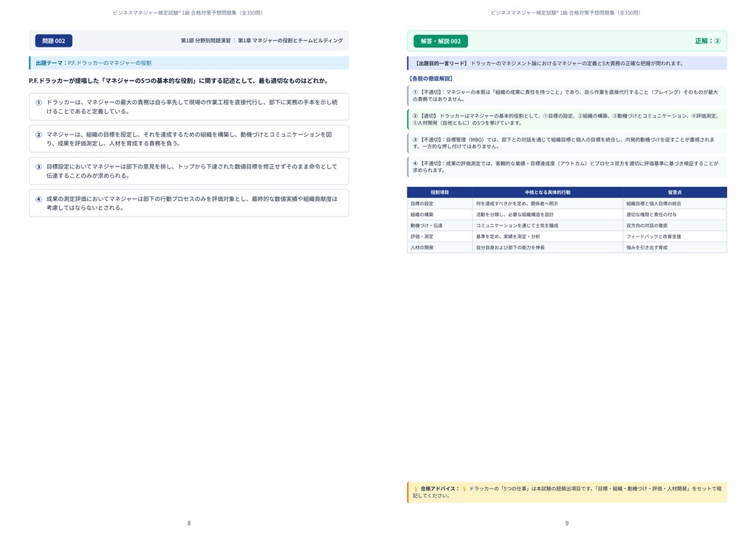Click the 合格アドバイス yellow tip box text
Screen dimensions: 756x535
(x=567, y=492)
